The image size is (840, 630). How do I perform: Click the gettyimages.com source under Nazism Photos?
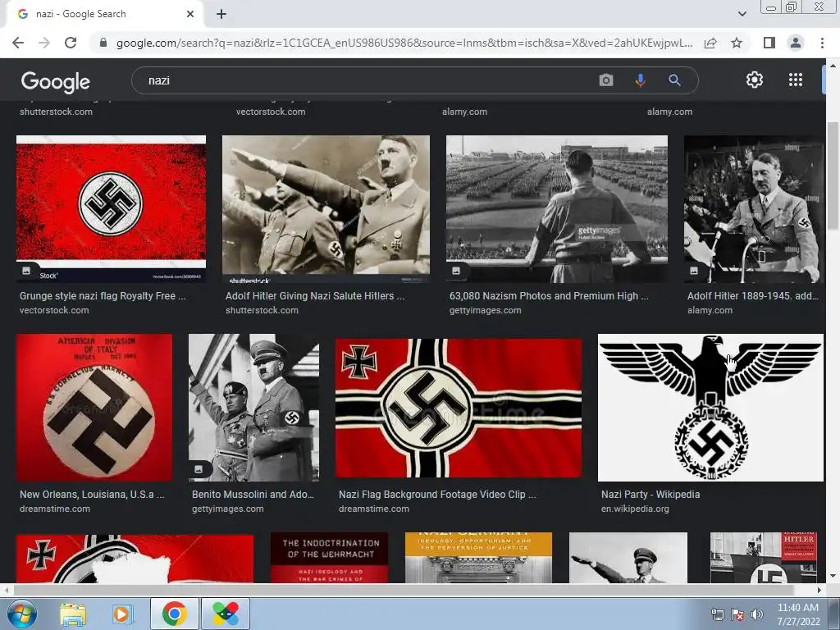click(x=485, y=310)
